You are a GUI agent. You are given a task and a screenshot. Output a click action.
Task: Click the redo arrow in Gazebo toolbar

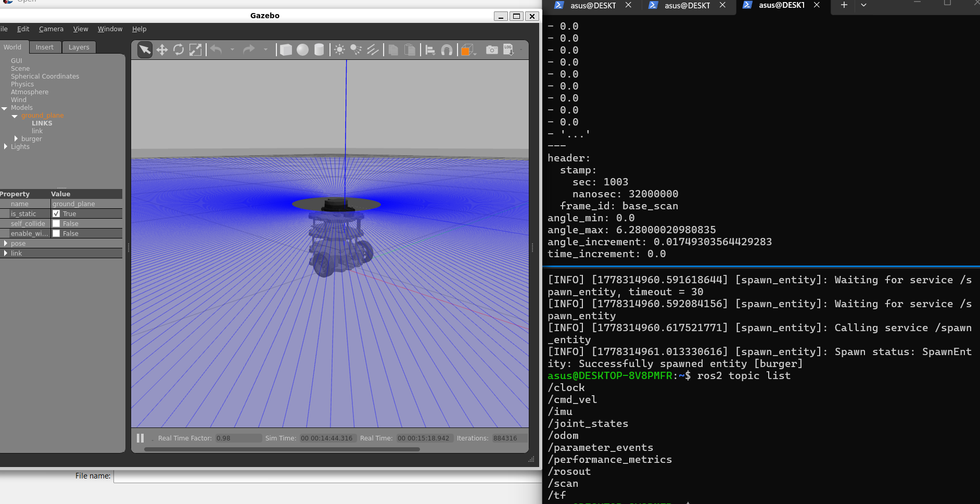coord(249,49)
